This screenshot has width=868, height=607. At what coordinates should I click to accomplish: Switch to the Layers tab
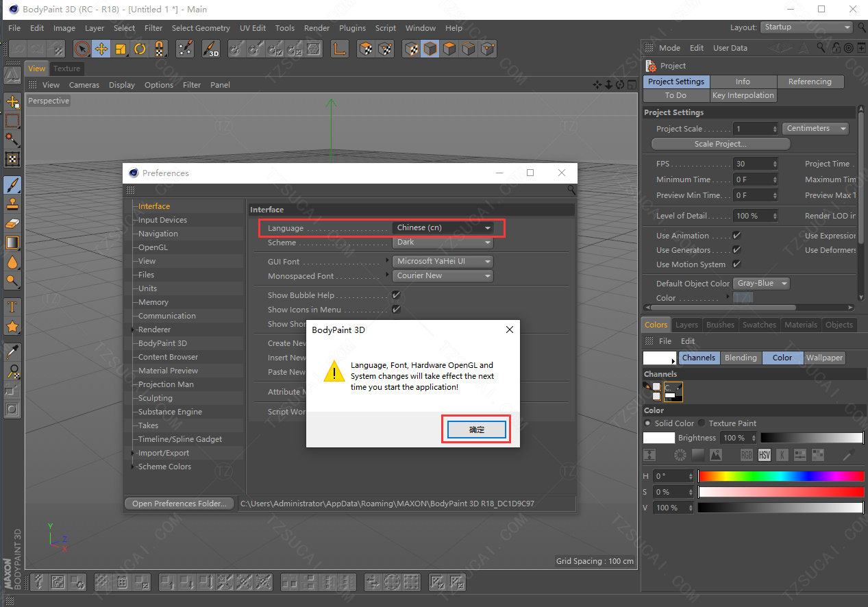coord(686,325)
